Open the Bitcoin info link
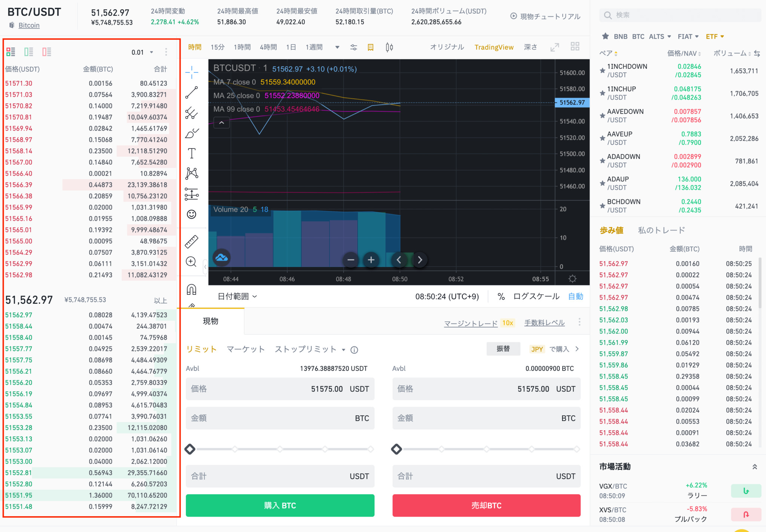The width and height of the screenshot is (766, 532). coord(29,25)
